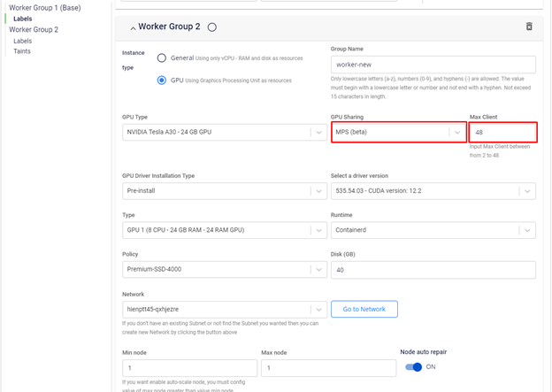Screen dimensions: 552x392
Task: Click the Go to Network button
Action: click(x=364, y=309)
